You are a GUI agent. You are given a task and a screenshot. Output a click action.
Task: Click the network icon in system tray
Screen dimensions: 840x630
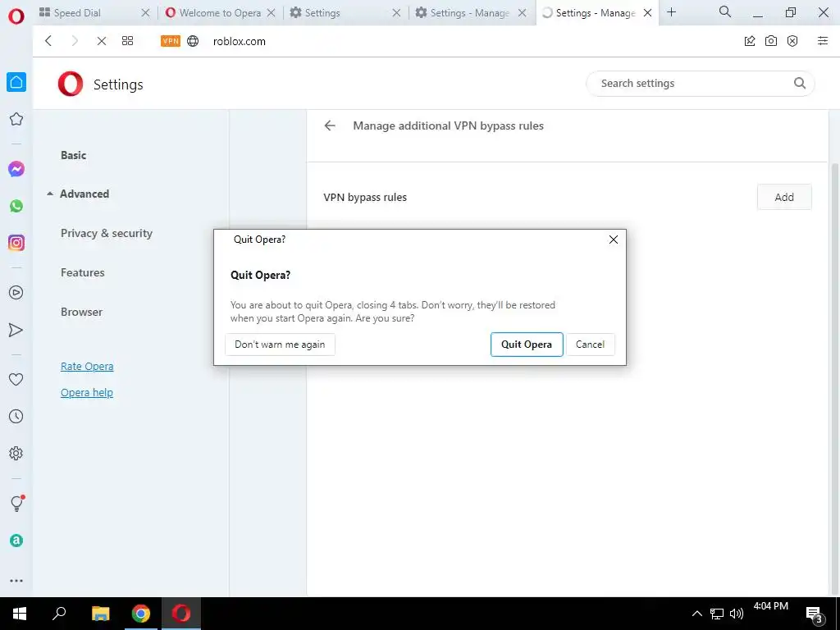click(x=717, y=614)
